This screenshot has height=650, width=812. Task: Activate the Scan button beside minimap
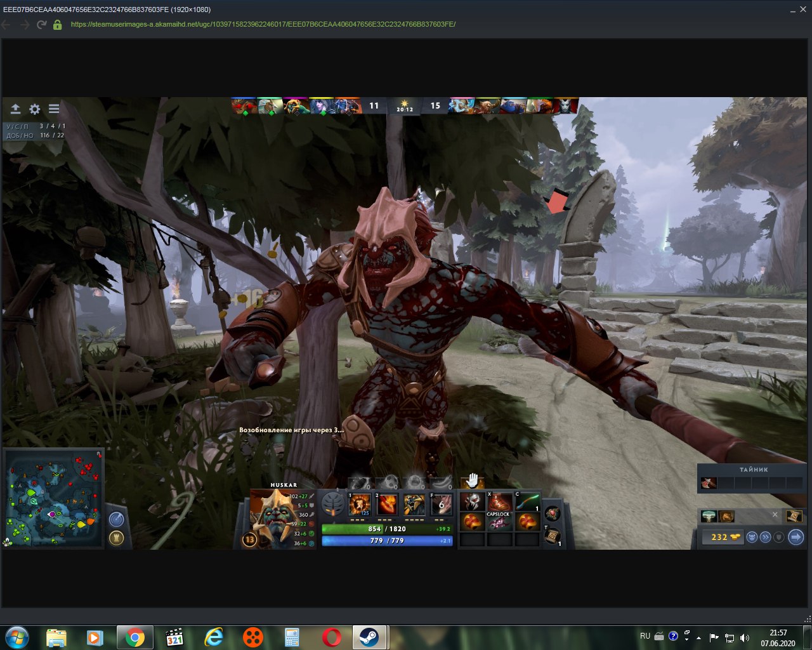[116, 519]
